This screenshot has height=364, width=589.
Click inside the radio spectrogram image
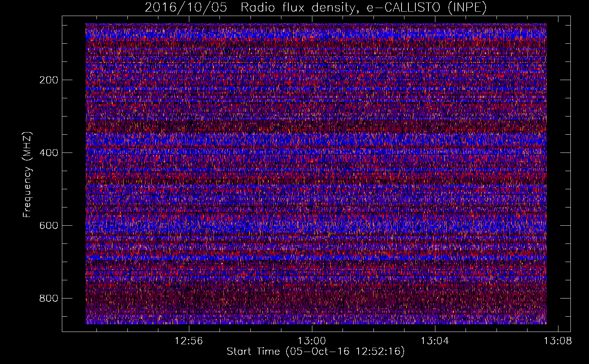(316, 174)
